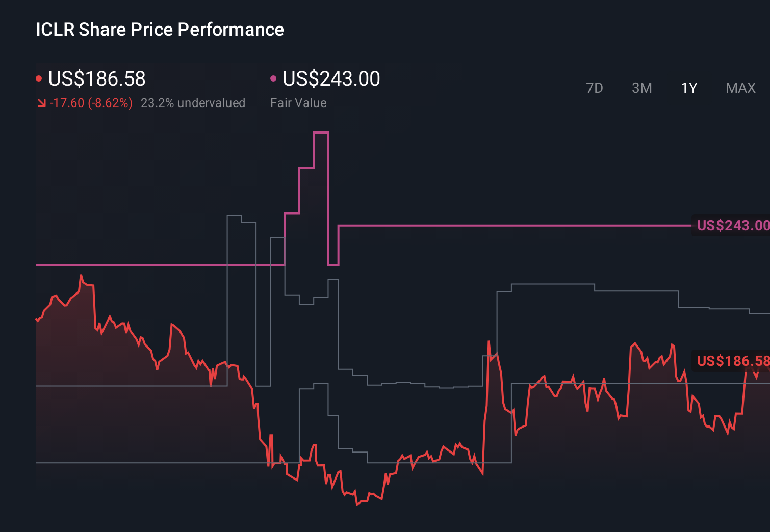Click the US$243.00 fair value heading
The width and height of the screenshot is (770, 532).
[331, 78]
